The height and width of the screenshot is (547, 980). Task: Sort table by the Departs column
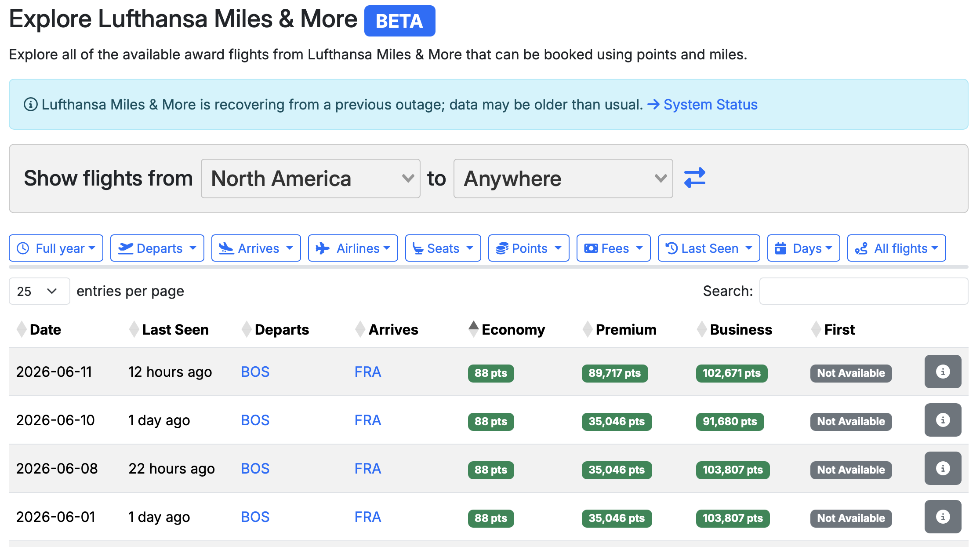[x=276, y=329]
